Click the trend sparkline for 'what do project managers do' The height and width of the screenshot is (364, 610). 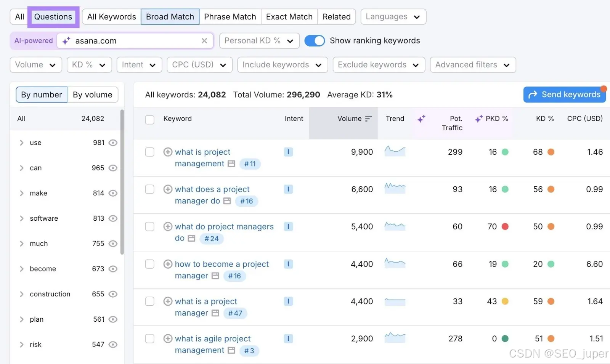(x=395, y=226)
